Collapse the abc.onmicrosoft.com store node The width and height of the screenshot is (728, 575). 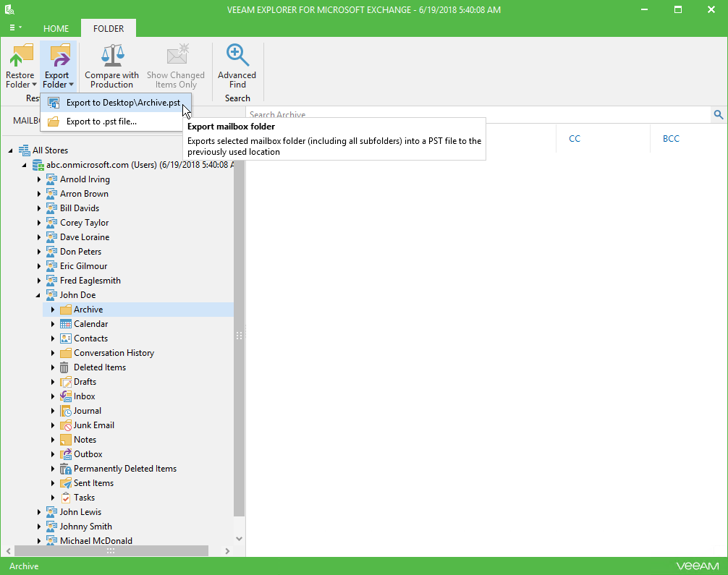25,165
